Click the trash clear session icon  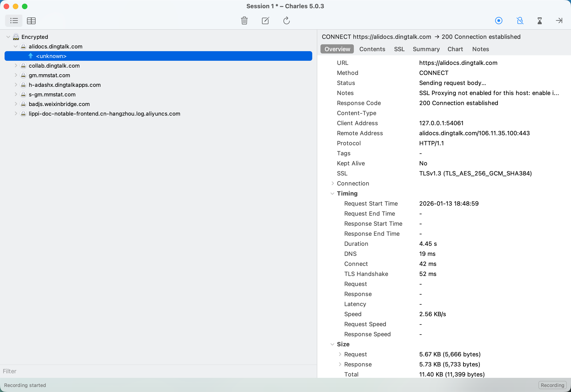(244, 21)
